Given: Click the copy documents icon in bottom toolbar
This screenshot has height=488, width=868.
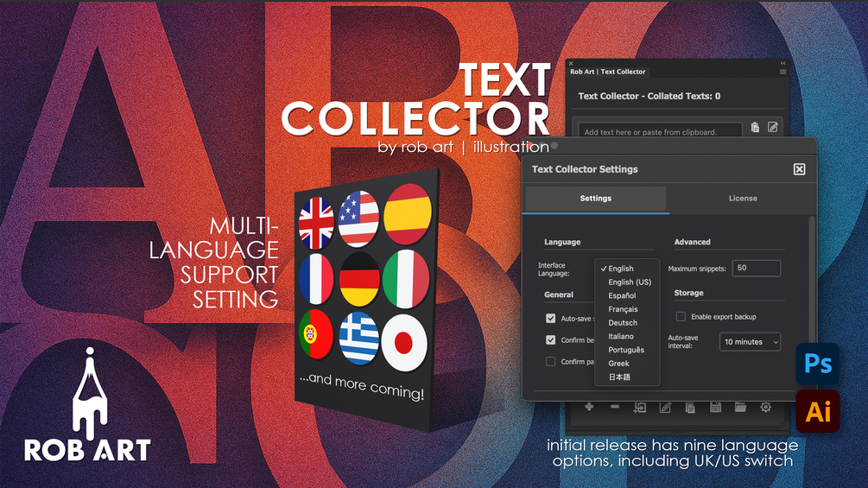Looking at the screenshot, I should [x=690, y=407].
